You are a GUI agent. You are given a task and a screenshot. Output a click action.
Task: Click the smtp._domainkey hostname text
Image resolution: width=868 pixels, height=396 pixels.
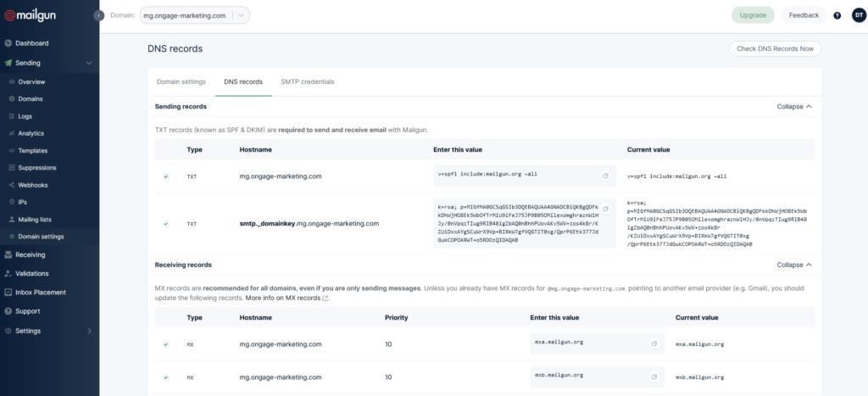point(309,224)
